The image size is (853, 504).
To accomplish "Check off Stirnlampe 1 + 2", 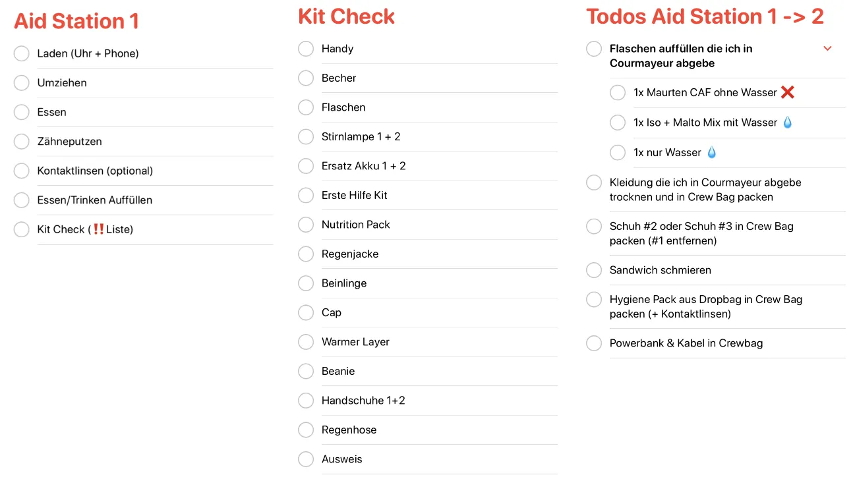I will point(306,136).
